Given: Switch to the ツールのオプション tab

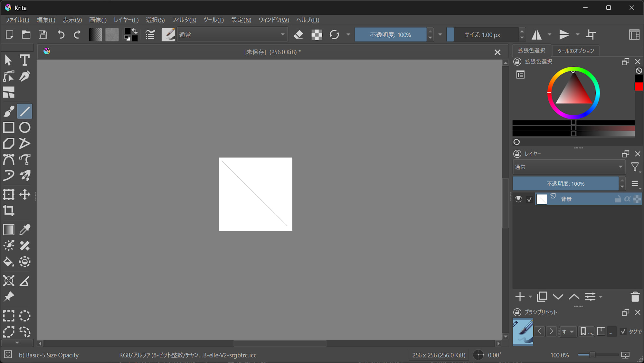Looking at the screenshot, I should [576, 51].
